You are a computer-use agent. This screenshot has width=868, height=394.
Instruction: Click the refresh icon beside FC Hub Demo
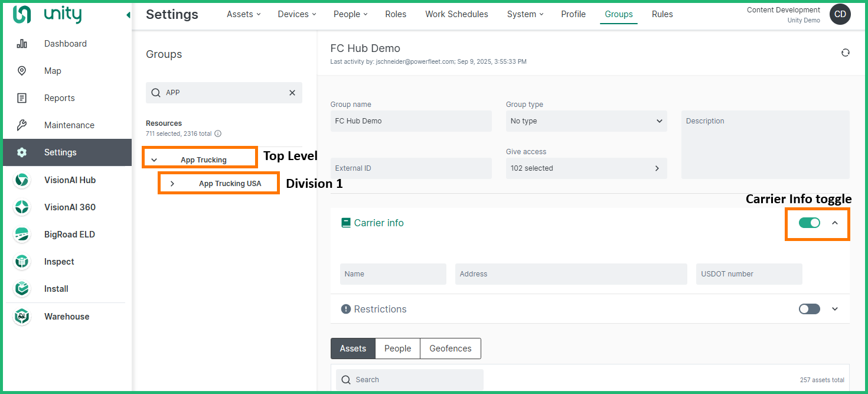845,53
